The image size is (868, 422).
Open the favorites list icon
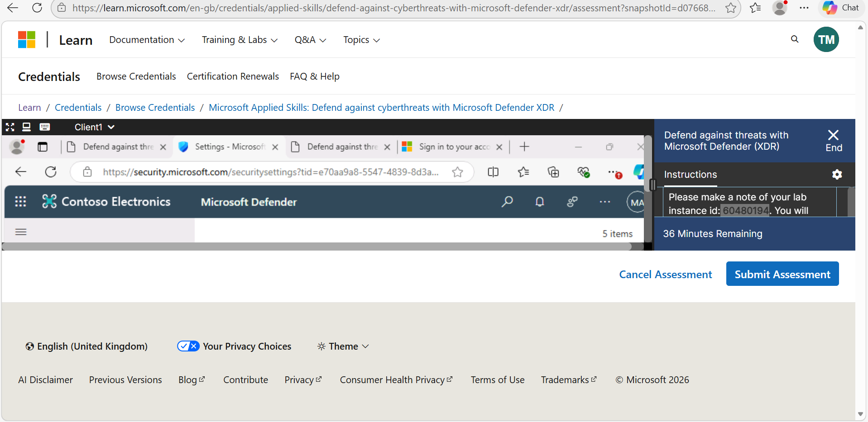click(755, 8)
